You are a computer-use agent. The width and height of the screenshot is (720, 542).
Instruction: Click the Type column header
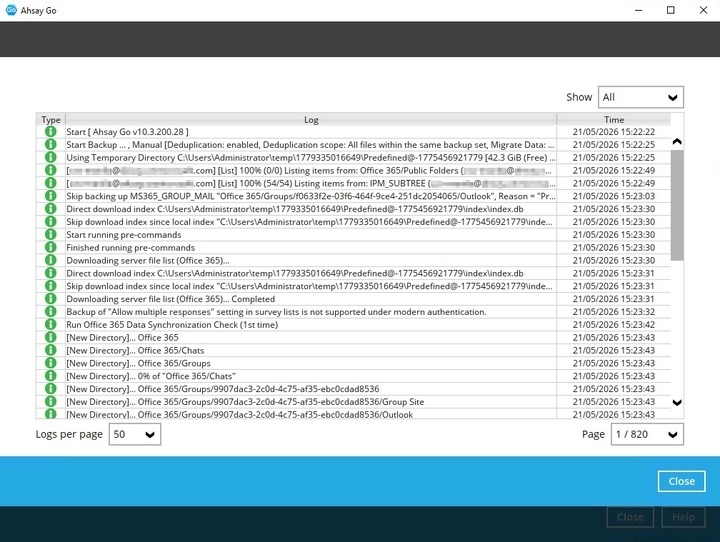(x=51, y=119)
